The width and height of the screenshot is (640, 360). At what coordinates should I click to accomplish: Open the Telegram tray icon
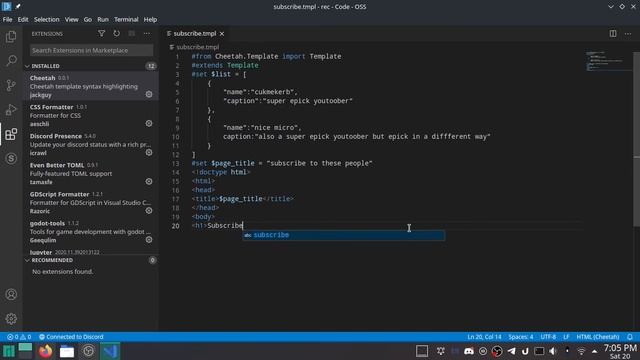pyautogui.click(x=511, y=351)
